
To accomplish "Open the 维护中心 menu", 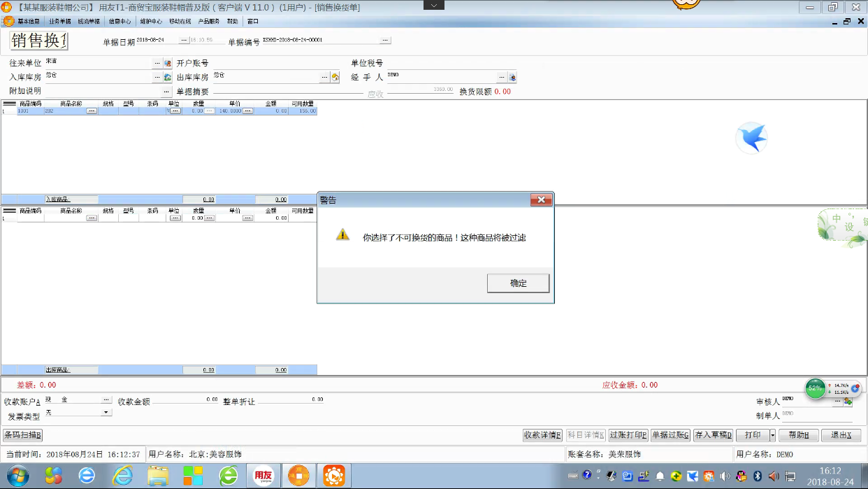I will (x=150, y=22).
